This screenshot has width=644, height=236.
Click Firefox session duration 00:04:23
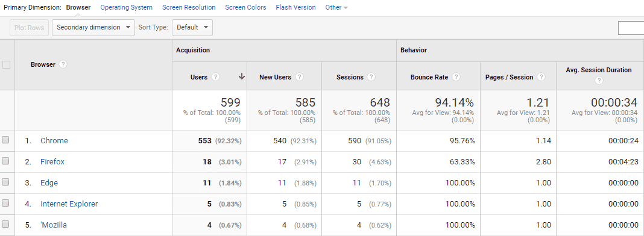click(623, 162)
